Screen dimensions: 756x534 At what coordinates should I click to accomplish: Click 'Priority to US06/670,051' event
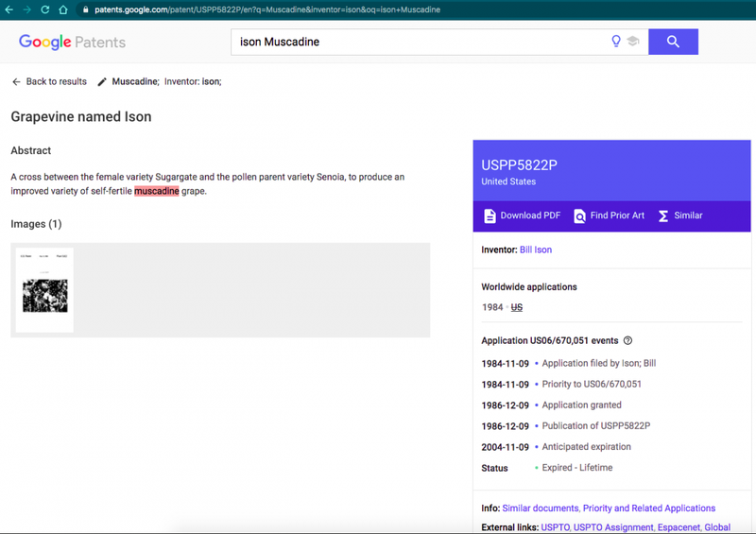(592, 384)
